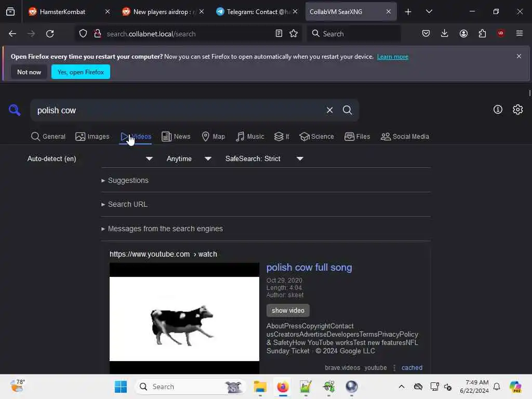Select the General search category
The width and height of the screenshot is (532, 399).
click(48, 137)
